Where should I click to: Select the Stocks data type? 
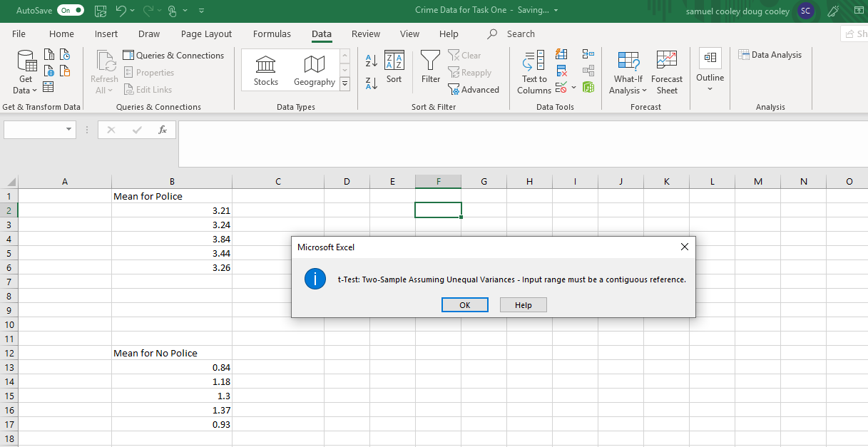pyautogui.click(x=265, y=68)
